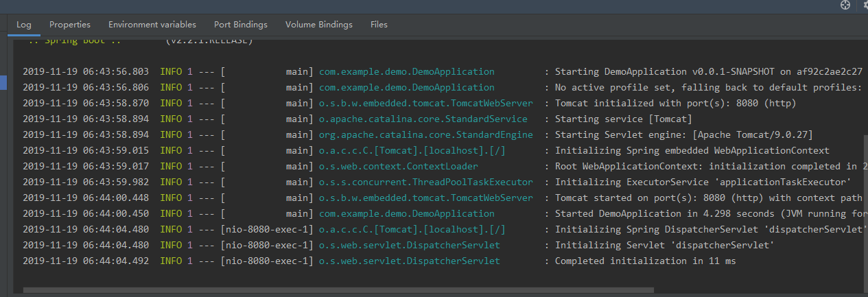Click the 'Initializing Servlet dispatcherServlet' log message
The width and height of the screenshot is (868, 297).
coord(664,245)
